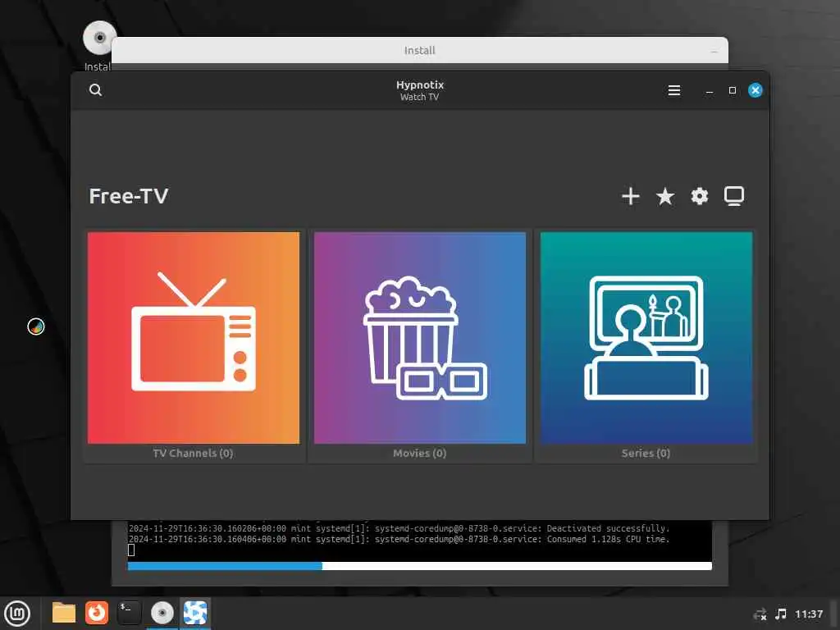Switch to the installer taskbar item
Image resolution: width=840 pixels, height=630 pixels.
coord(162,613)
